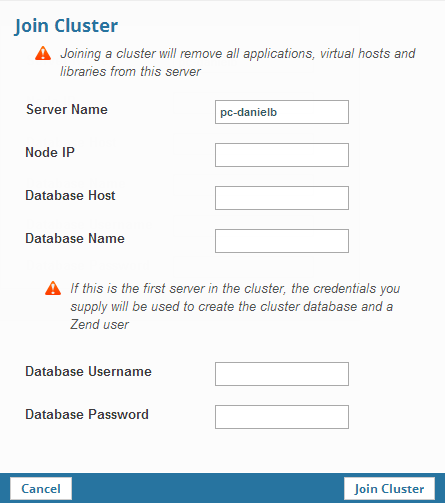Image resolution: width=445 pixels, height=503 pixels.
Task: Click the warning icon beside the applications removal notice
Action: click(x=43, y=54)
